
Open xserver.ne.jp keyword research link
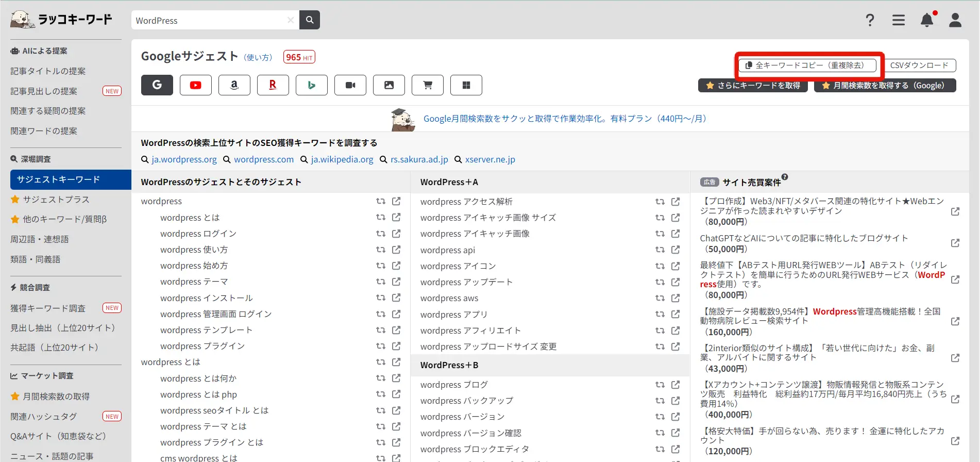pos(490,159)
